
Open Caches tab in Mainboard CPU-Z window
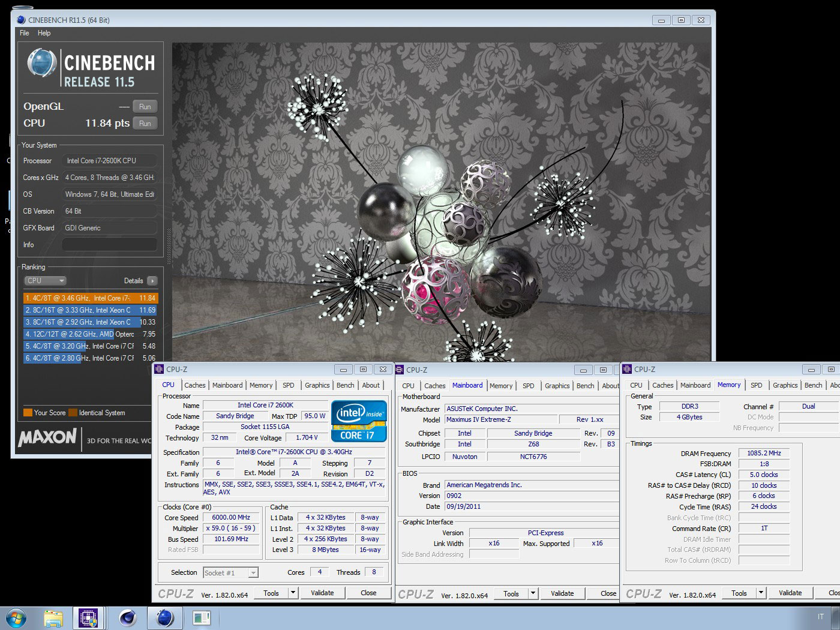(x=435, y=386)
